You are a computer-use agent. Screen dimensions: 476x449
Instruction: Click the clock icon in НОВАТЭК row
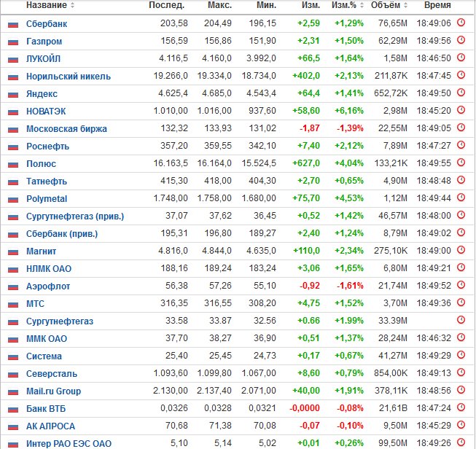point(461,110)
